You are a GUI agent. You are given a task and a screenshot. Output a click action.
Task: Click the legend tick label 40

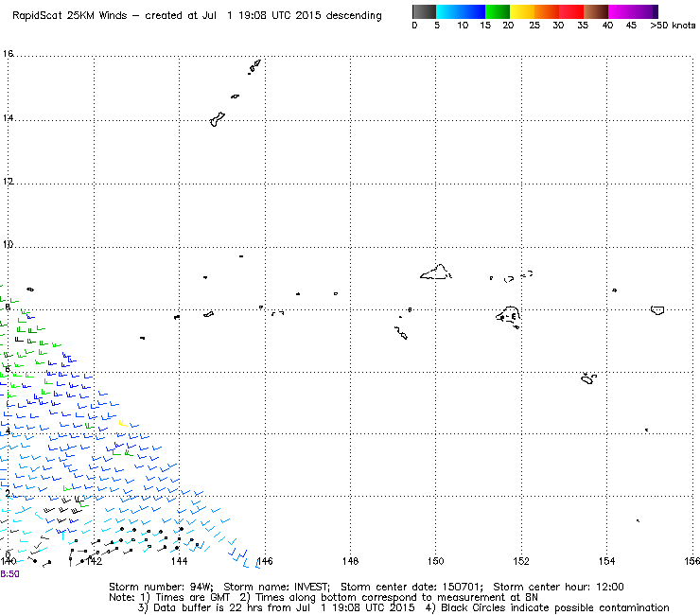[x=607, y=26]
